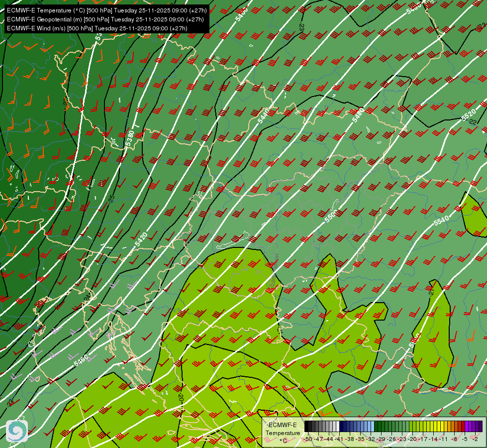
Task: Click the -41 legend tick value
Action: pyautogui.click(x=339, y=439)
